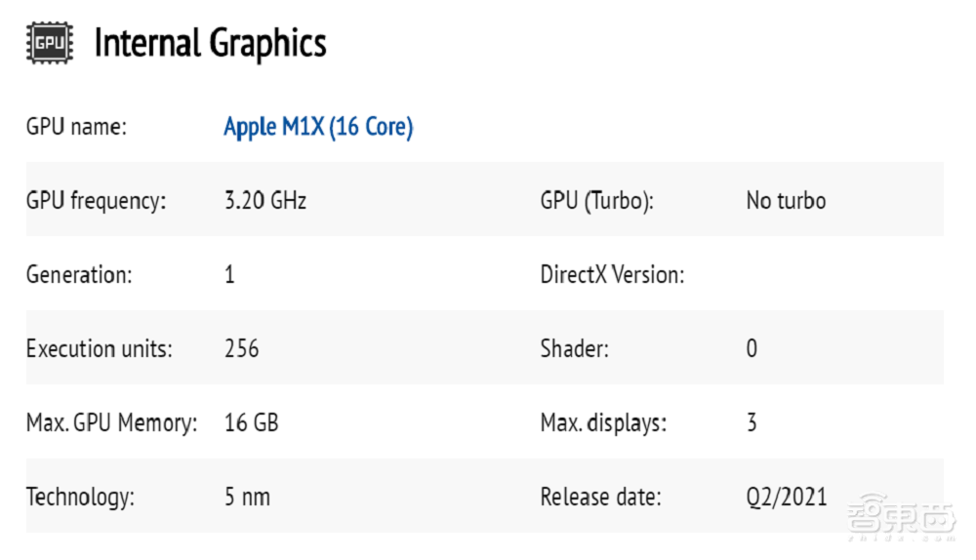Select the 5 nm technology value
This screenshot has width=976, height=560.
247,497
